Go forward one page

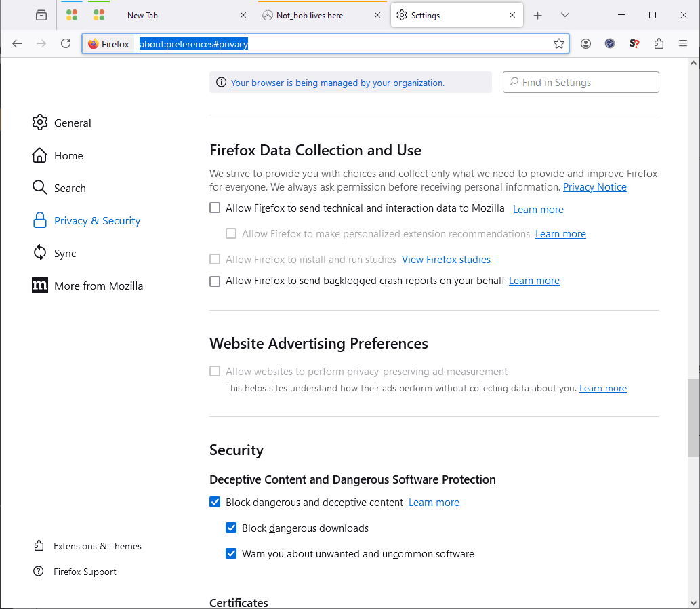pos(41,44)
